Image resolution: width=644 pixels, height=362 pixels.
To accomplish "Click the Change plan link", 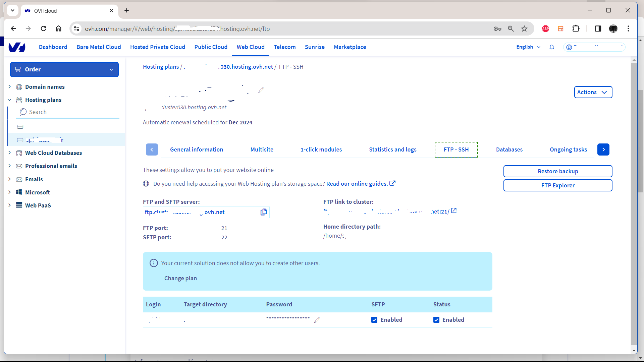I will pyautogui.click(x=180, y=278).
